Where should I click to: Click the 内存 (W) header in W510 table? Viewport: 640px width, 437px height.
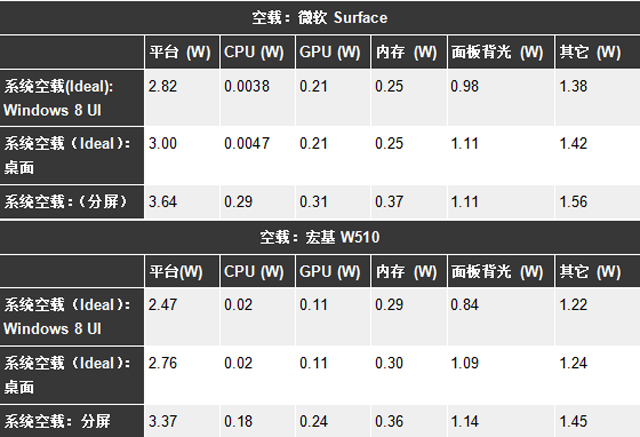click(x=405, y=271)
